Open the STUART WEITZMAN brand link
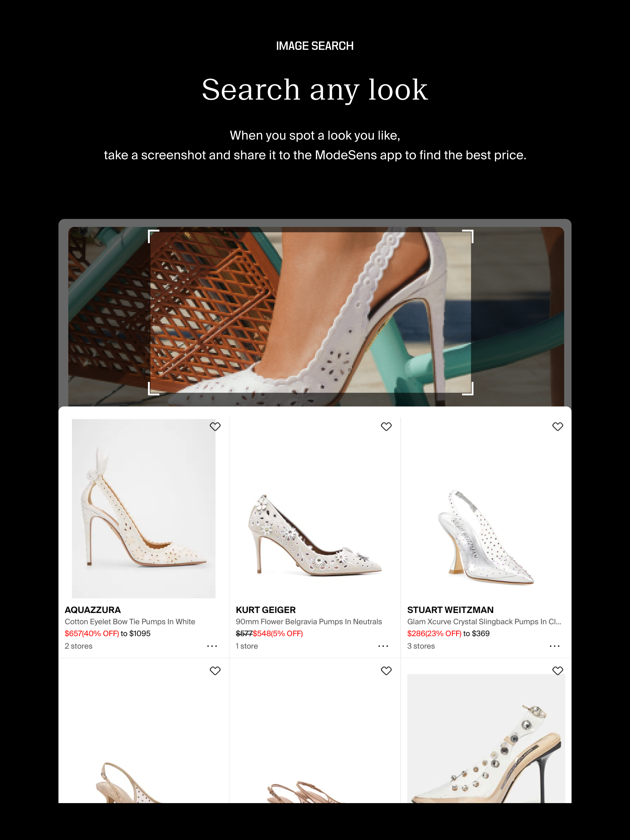Screen dimensions: 630x840 pyautogui.click(x=450, y=610)
